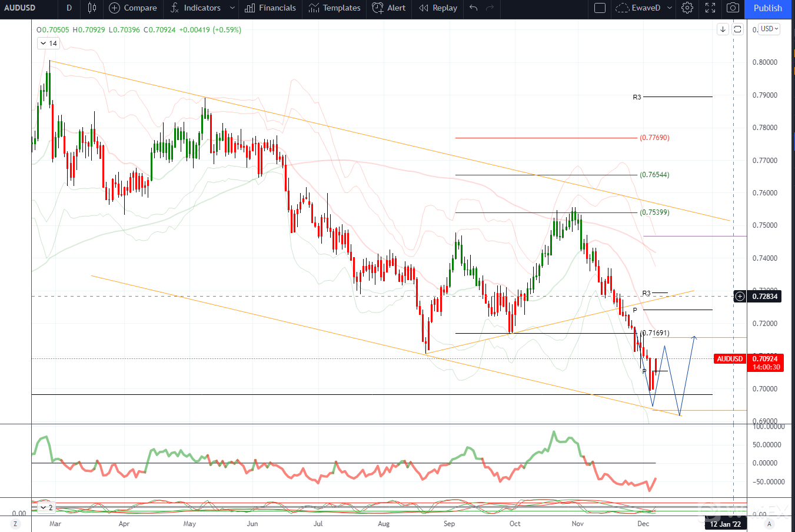Click the Compare symbol button
Image resolution: width=795 pixels, height=532 pixels.
pyautogui.click(x=133, y=8)
